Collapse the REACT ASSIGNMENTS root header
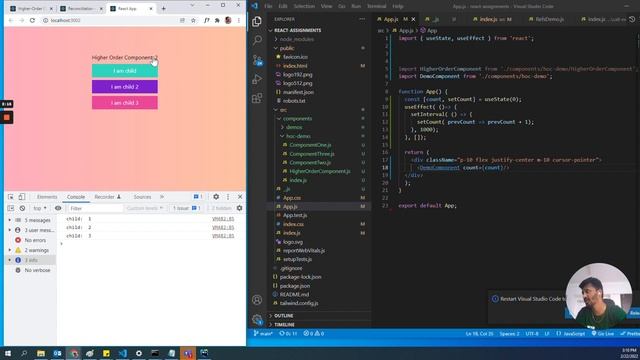The image size is (640, 360). pos(298,30)
